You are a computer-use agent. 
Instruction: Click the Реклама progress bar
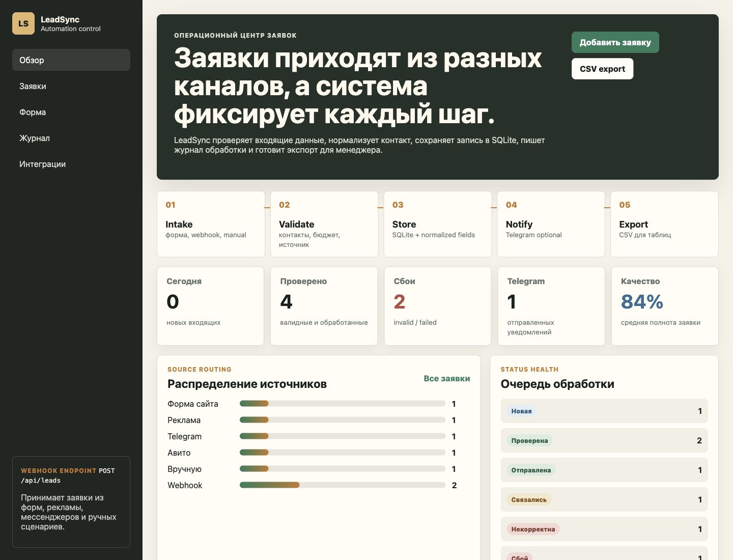[x=343, y=420]
